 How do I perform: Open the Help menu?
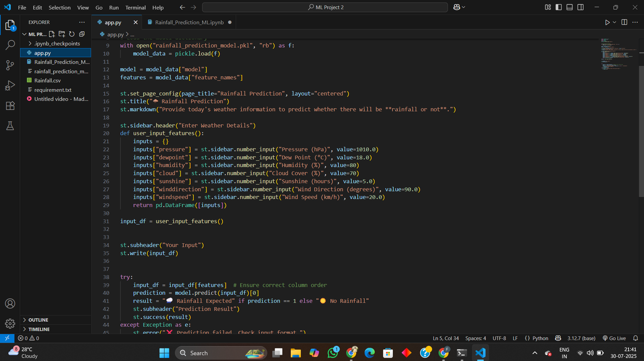pos(158,8)
